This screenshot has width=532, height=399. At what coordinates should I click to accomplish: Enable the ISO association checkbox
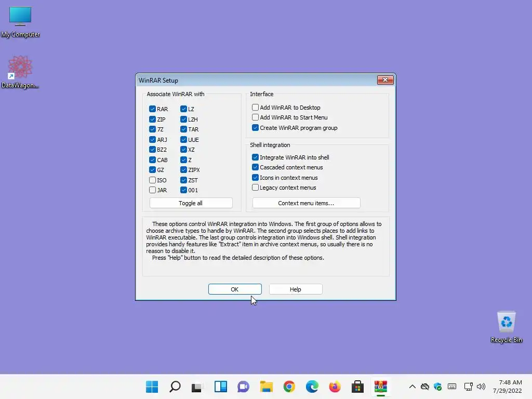(152, 180)
